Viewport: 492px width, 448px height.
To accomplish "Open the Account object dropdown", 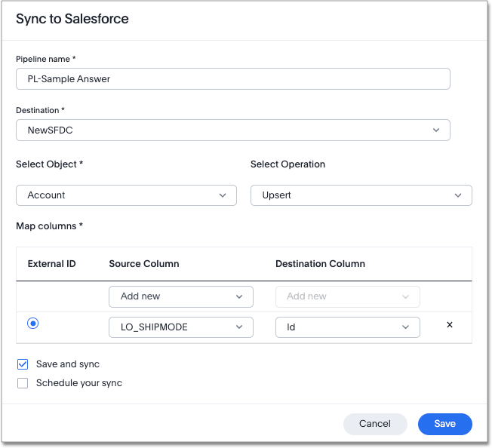I will tap(126, 195).
